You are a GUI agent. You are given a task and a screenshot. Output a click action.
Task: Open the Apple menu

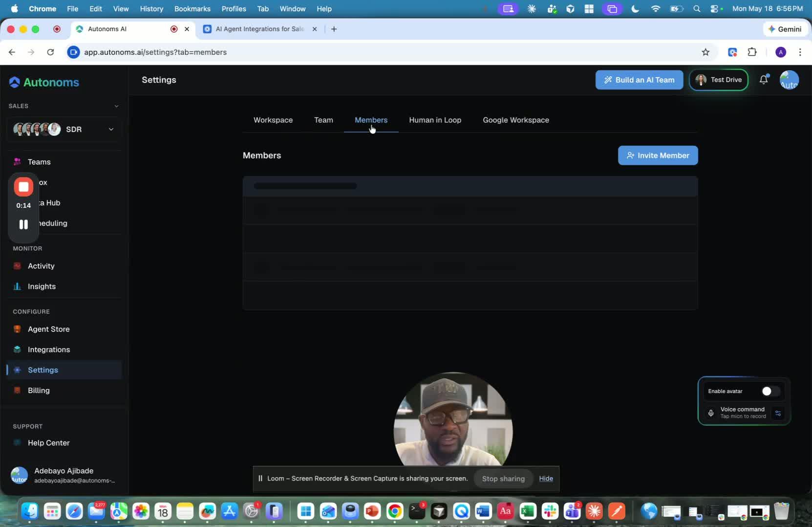[x=14, y=9]
